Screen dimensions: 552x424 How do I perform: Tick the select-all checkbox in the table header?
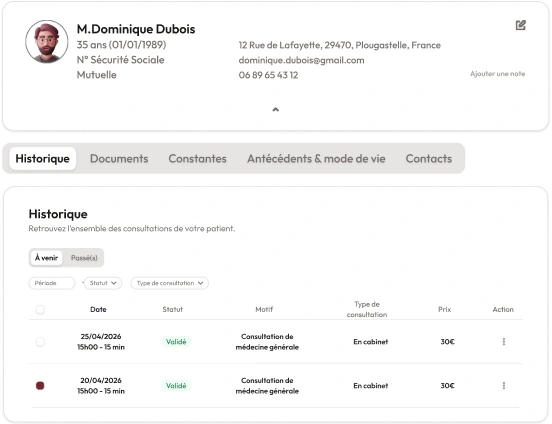[40, 310]
